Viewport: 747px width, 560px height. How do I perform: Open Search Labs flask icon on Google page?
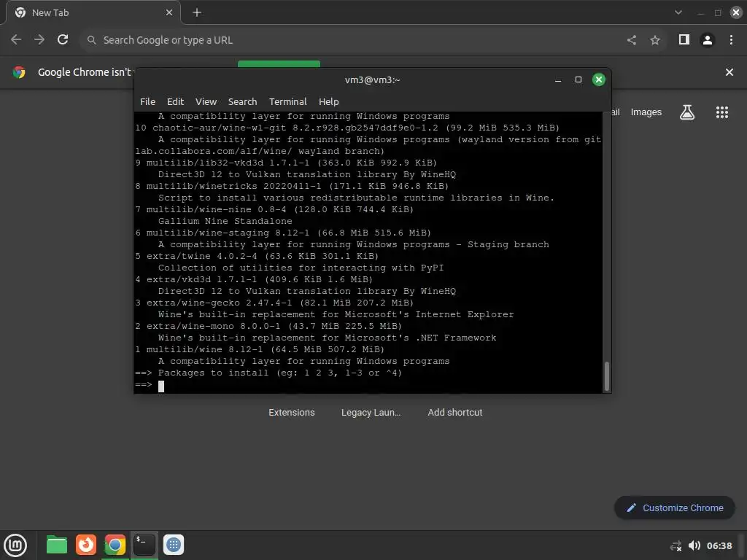tap(687, 112)
